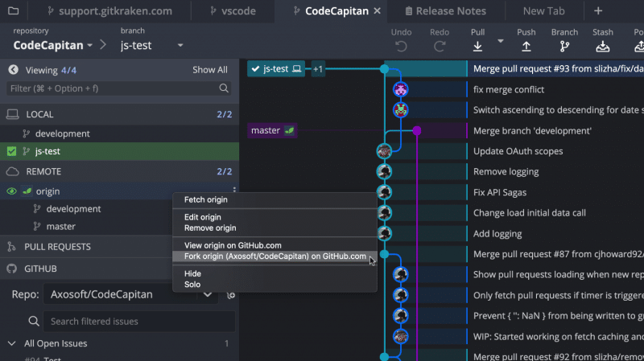644x361 pixels.
Task: Click the +1 badge next to js-test
Action: (318, 69)
